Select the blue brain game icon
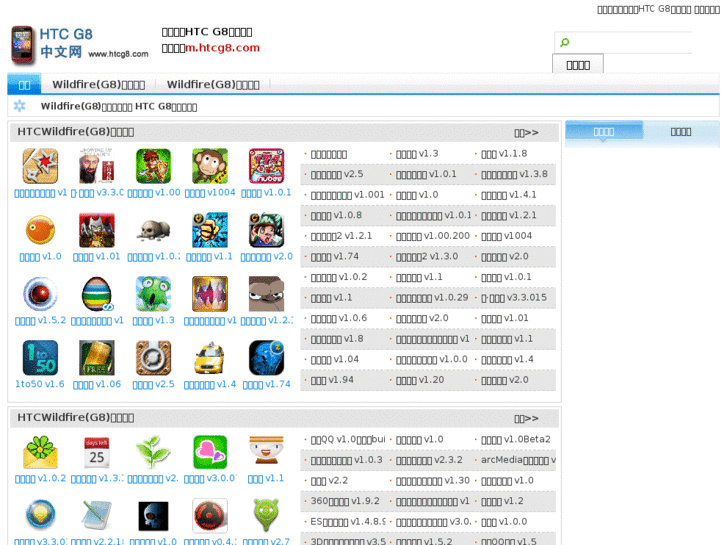Screen dimensions: 727x545 (267, 358)
